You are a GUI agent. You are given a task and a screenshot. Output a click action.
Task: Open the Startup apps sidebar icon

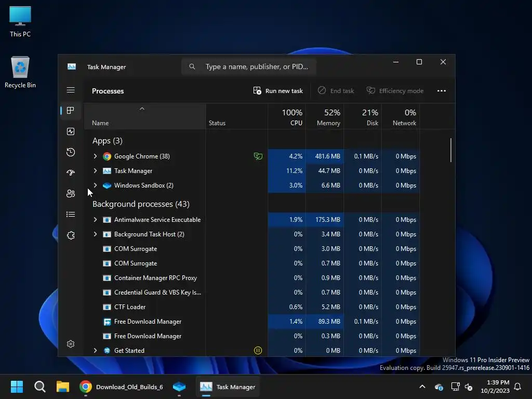tap(71, 172)
